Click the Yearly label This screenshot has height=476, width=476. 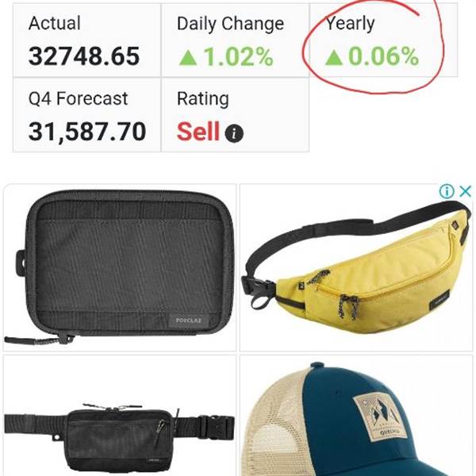click(x=350, y=24)
